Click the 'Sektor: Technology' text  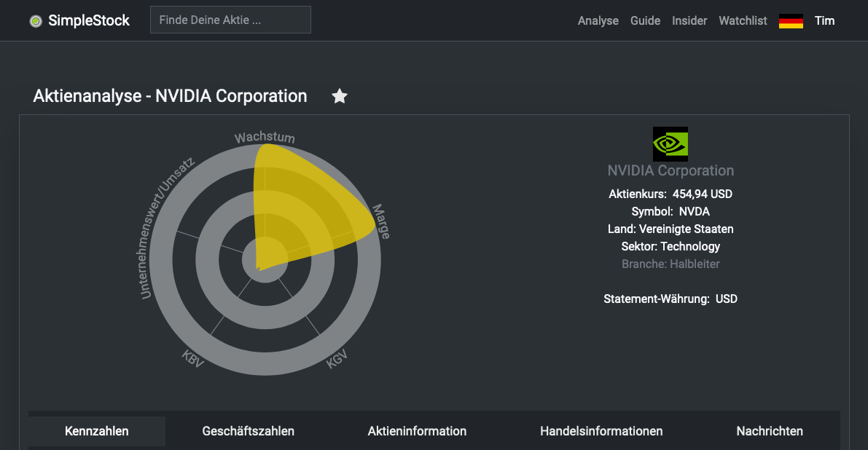[x=670, y=247]
